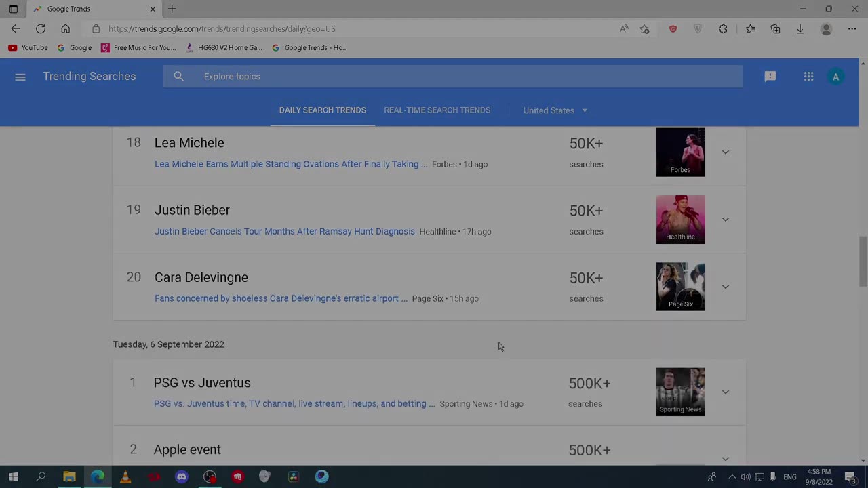Switch to Real-Time Search Trends tab
This screenshot has height=488, width=868.
click(437, 110)
